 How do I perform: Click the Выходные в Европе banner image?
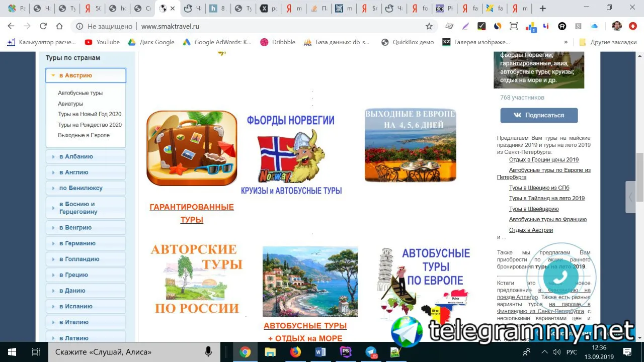(x=410, y=145)
